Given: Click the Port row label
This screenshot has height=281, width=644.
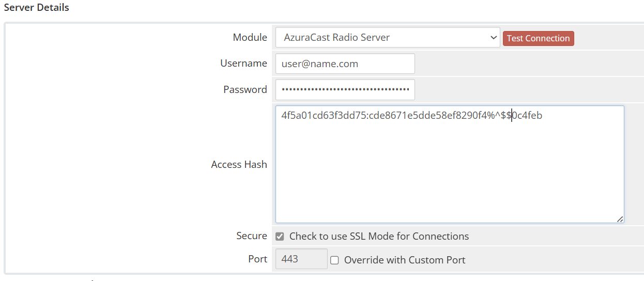Looking at the screenshot, I should click(x=257, y=259).
